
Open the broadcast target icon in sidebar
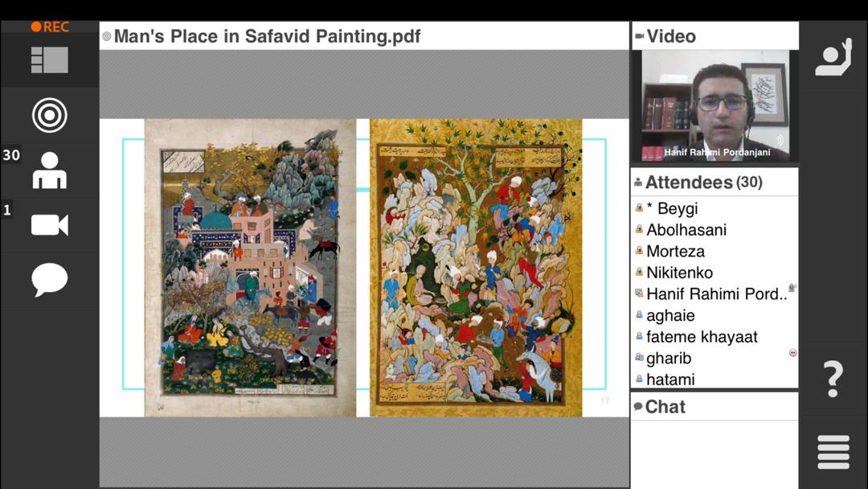coord(50,115)
